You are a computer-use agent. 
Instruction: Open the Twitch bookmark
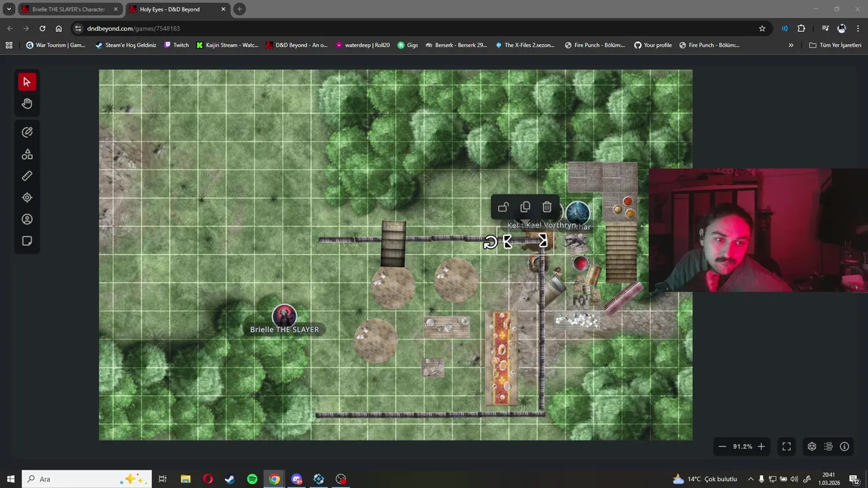tap(176, 45)
